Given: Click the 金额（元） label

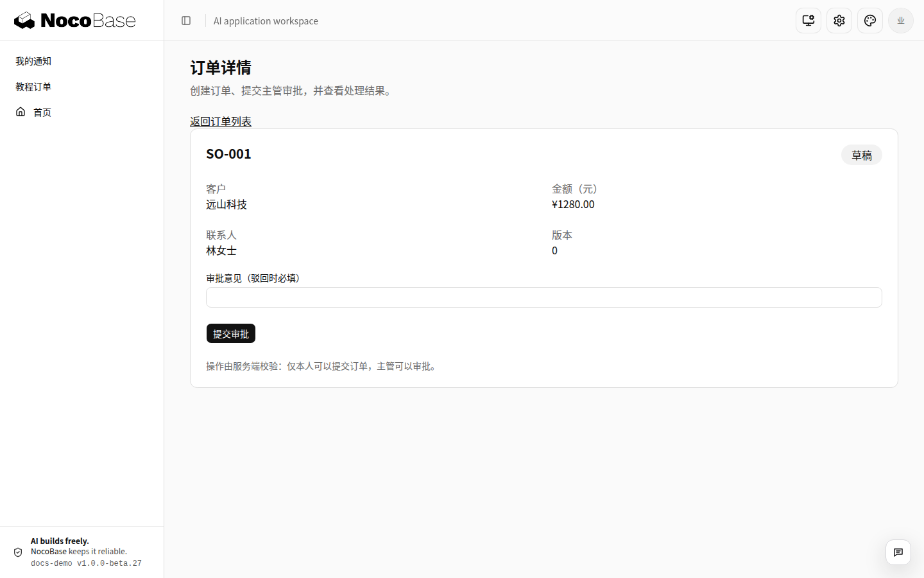Looking at the screenshot, I should pyautogui.click(x=574, y=189).
